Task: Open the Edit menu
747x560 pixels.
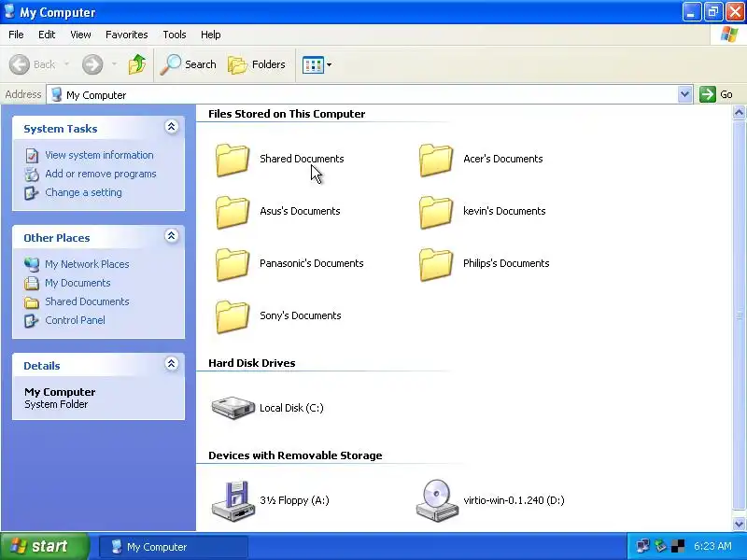Action: 47,35
